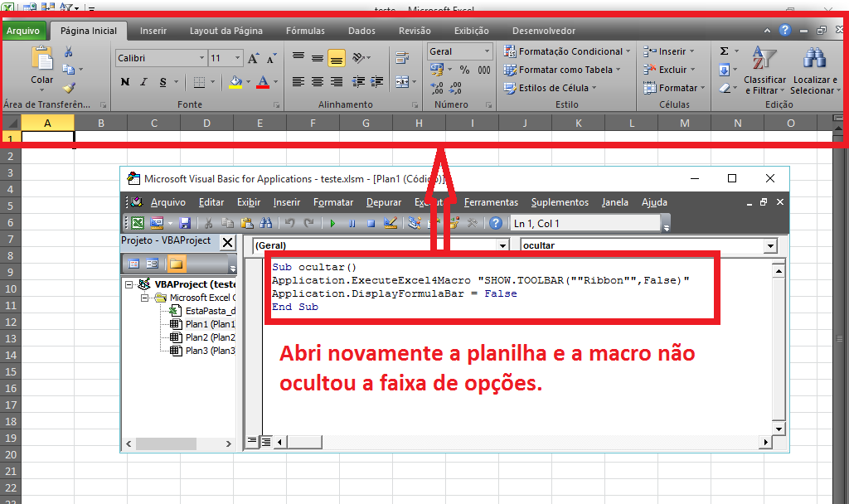The image size is (849, 504).
Task: Click the Excluir cells button
Action: pos(669,70)
